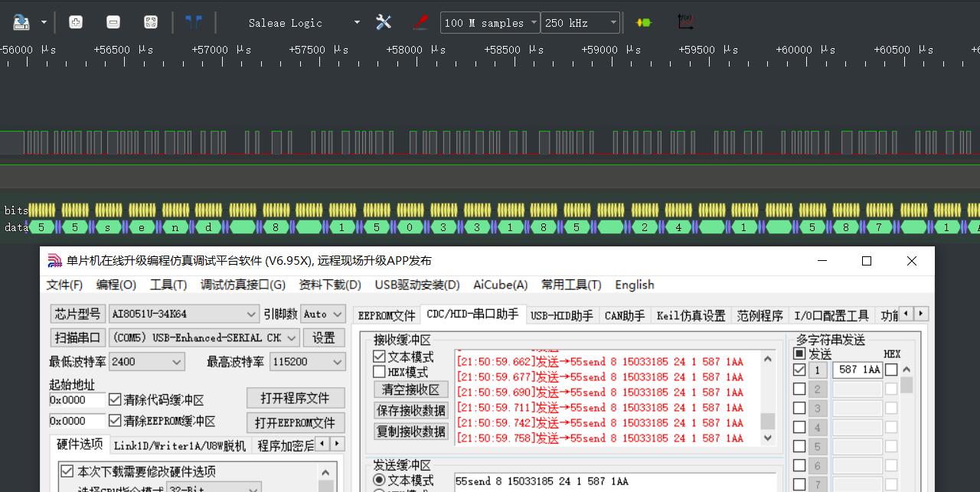Click the green-yellow protocol decoder icon
Viewport: 980px width, 492px height.
[x=644, y=22]
